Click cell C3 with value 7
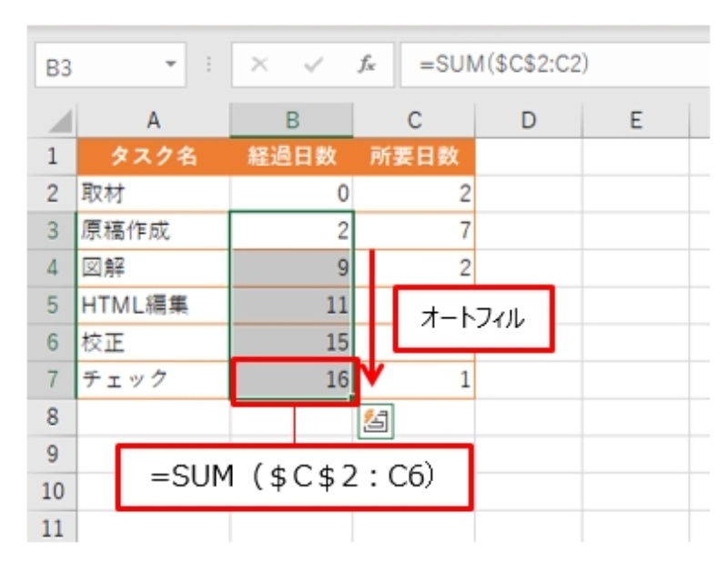This screenshot has height=562, width=728. pyautogui.click(x=414, y=231)
